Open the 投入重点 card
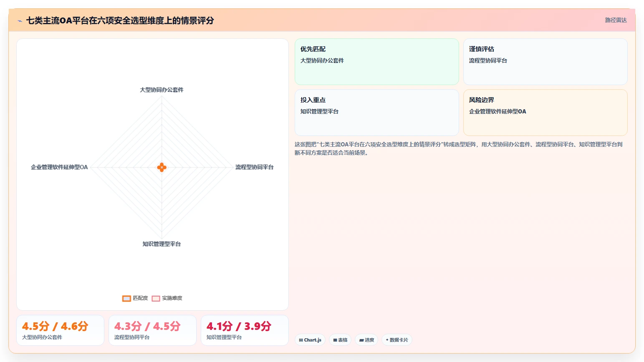The image size is (644, 362). [376, 113]
